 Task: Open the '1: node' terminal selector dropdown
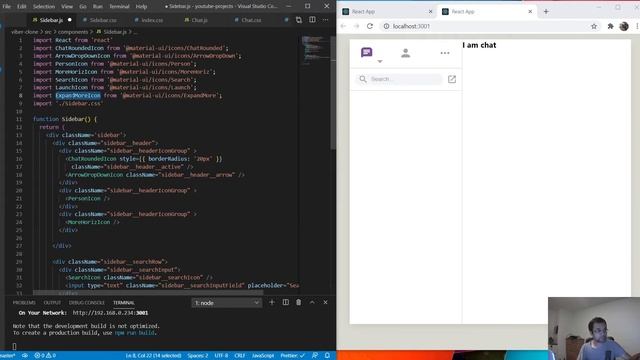pos(227,303)
